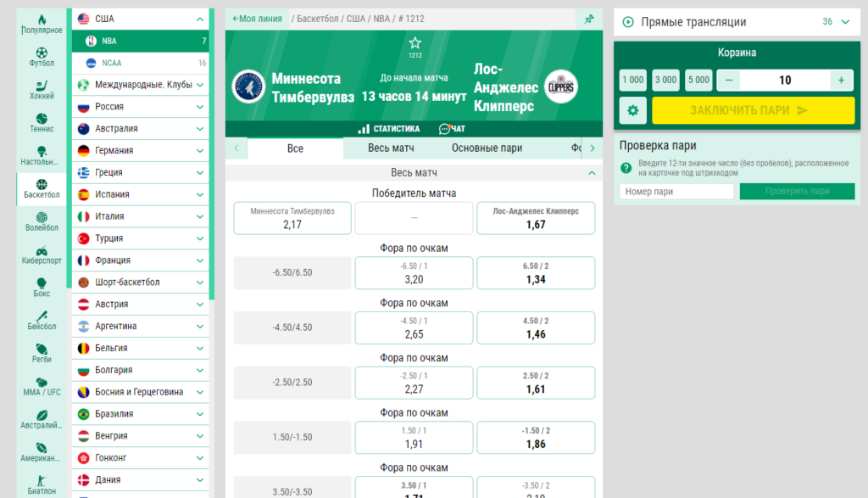Expand the Греция category
Screen dimensions: 868x498
(x=200, y=173)
